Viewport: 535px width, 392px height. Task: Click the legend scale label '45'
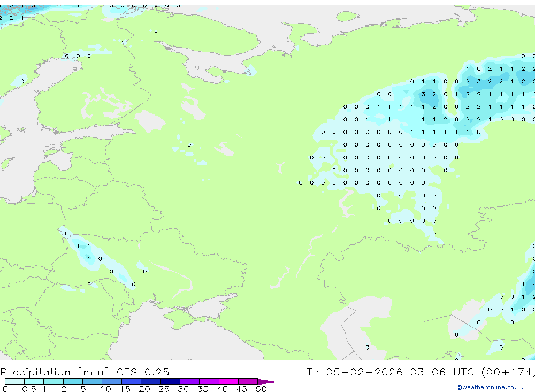242,389
